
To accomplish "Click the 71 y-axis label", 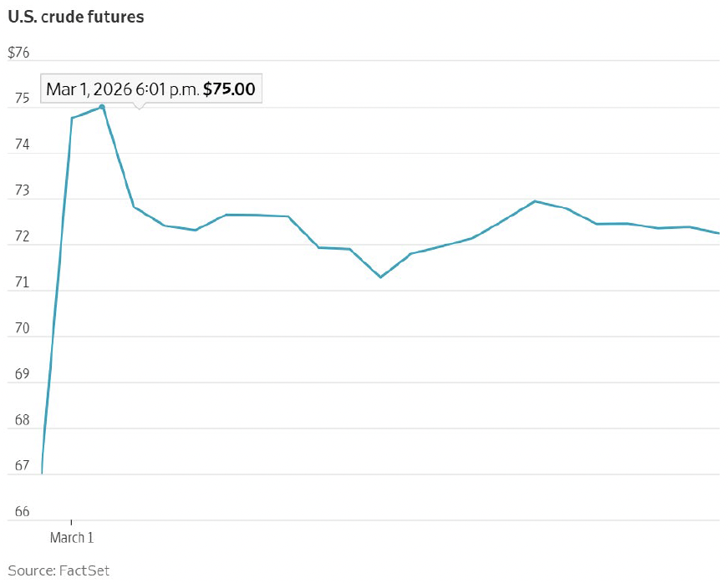I will [21, 283].
